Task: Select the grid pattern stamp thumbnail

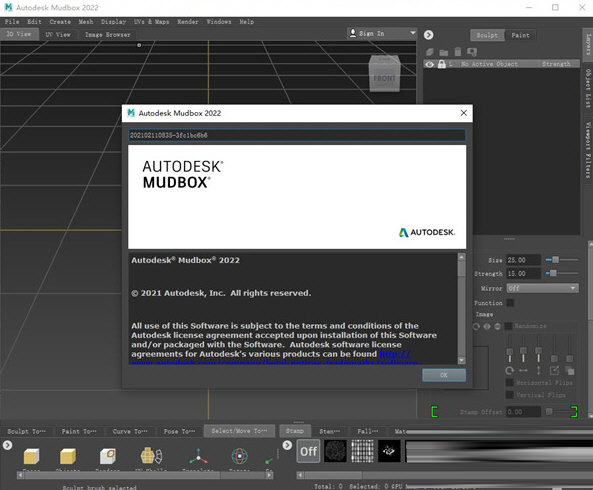Action: point(362,451)
